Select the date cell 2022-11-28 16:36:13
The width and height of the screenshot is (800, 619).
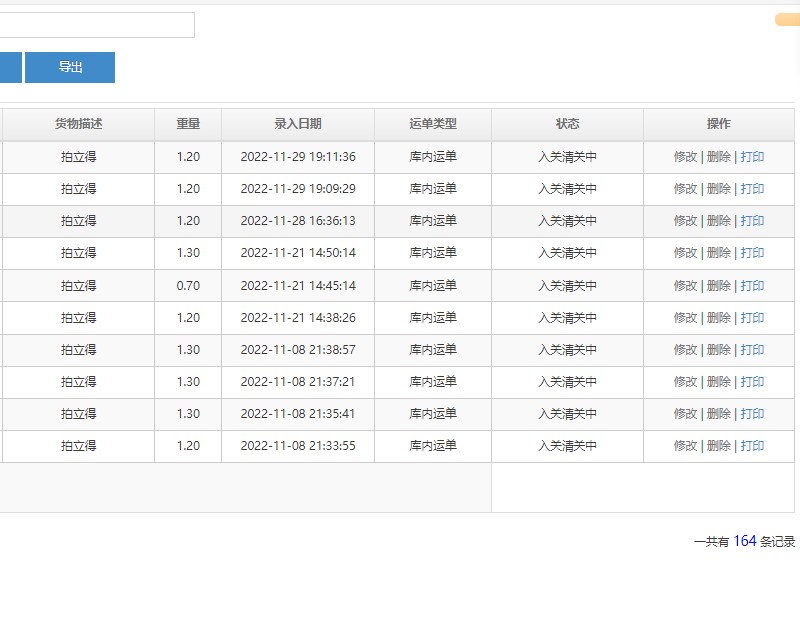point(298,221)
